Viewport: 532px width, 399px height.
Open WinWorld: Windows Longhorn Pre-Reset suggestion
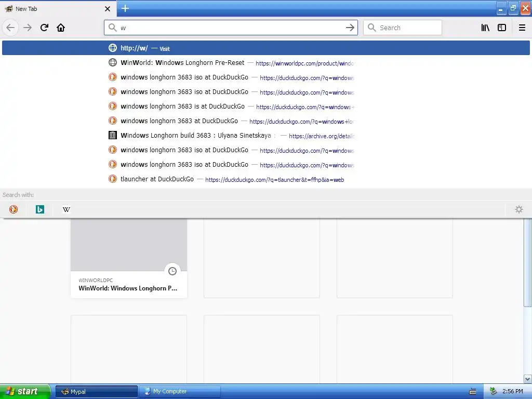coord(266,63)
